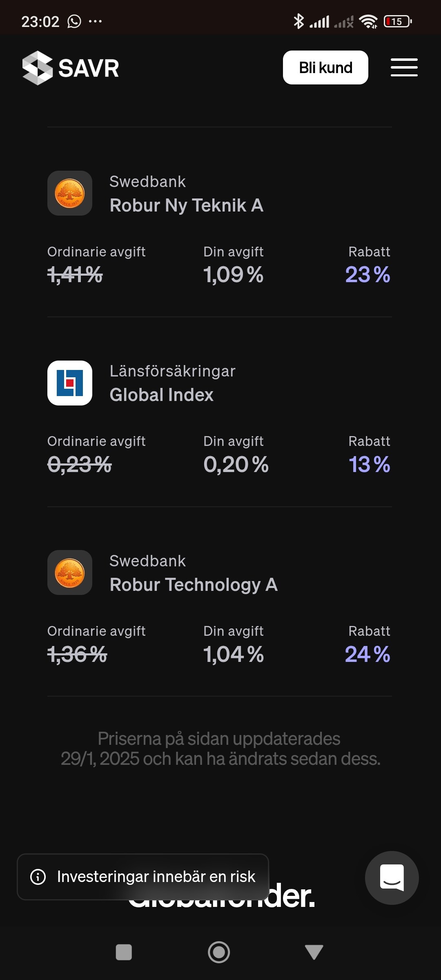Viewport: 441px width, 980px height.
Task: Tap the SAVR logo
Action: tap(71, 68)
